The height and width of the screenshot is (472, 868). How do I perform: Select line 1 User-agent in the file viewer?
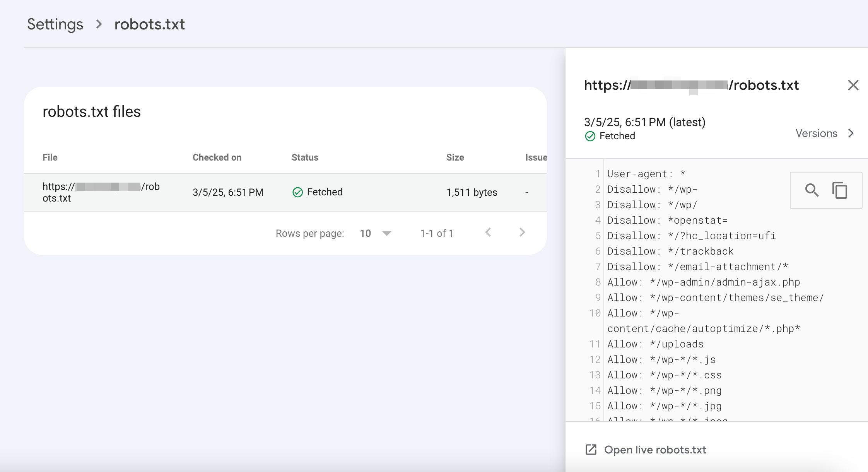point(646,173)
